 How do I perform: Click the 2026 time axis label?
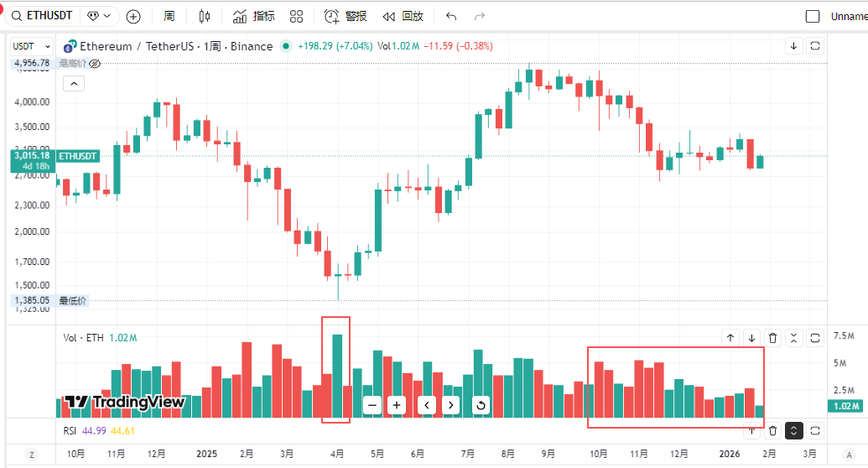729,454
